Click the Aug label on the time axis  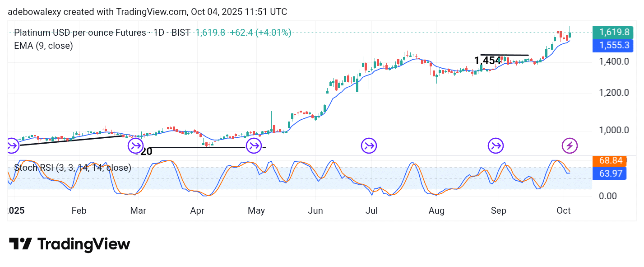[x=436, y=211]
